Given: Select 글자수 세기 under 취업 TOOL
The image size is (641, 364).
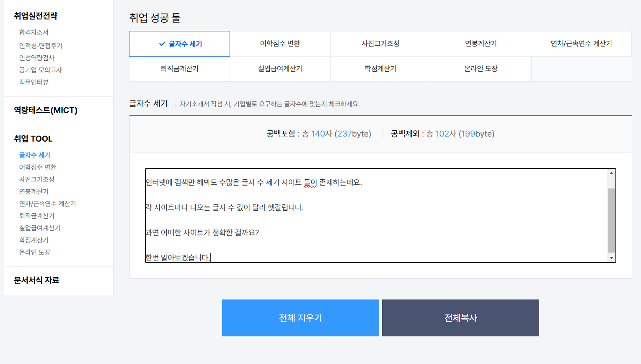Looking at the screenshot, I should pyautogui.click(x=35, y=155).
